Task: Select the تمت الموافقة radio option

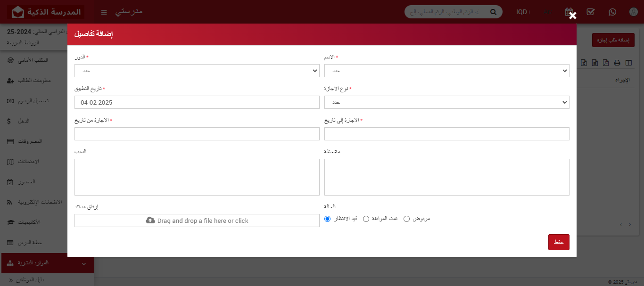Action: [366, 219]
